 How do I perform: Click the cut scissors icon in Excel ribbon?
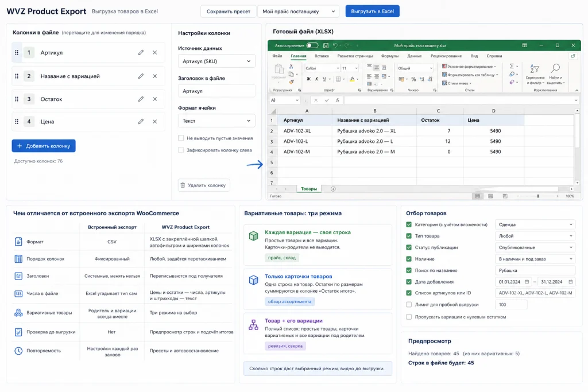[x=291, y=67]
